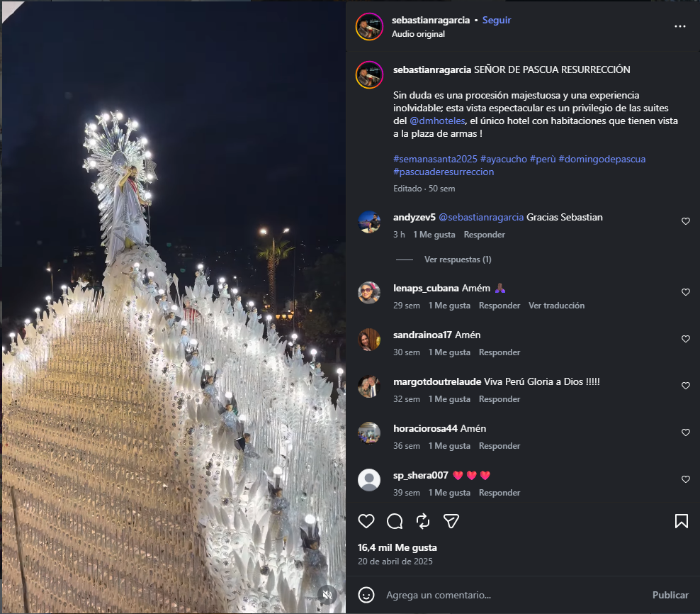Save post with bookmark icon
This screenshot has width=700, height=614.
[x=681, y=521]
